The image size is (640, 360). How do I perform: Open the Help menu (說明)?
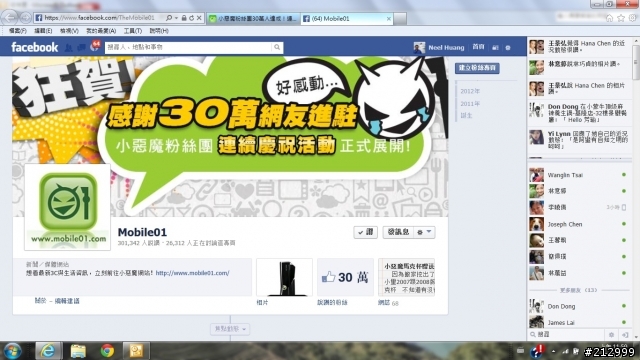coord(159,31)
